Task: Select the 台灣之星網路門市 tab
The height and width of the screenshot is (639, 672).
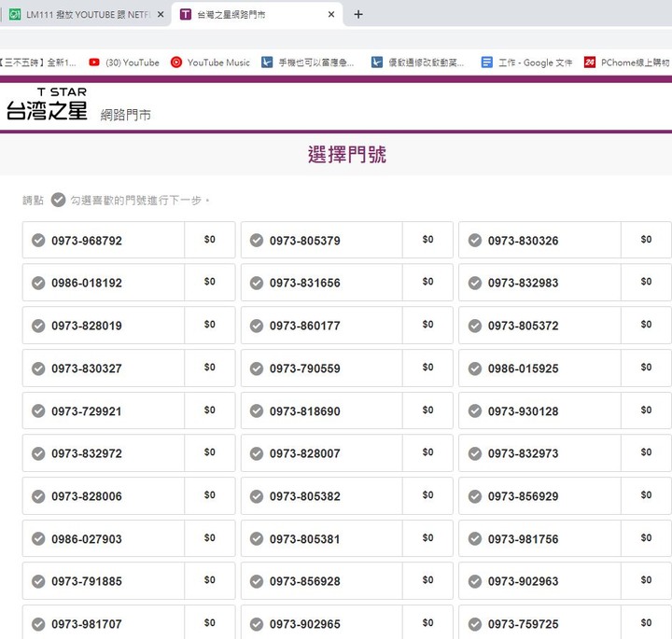Action: pyautogui.click(x=257, y=15)
